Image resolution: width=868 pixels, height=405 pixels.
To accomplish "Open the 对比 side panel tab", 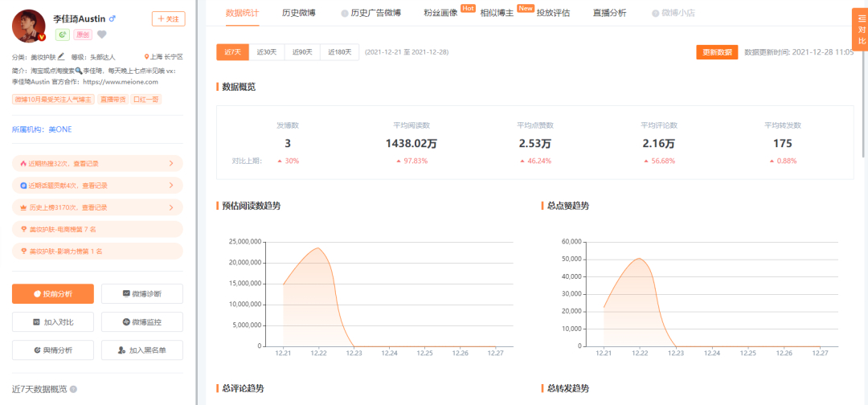I will [861, 30].
